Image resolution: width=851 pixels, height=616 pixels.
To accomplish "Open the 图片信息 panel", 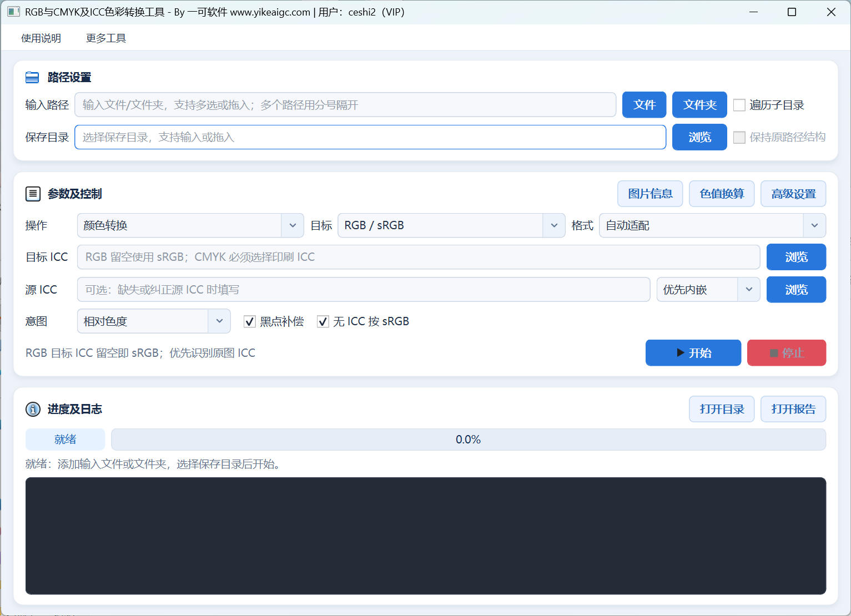I will pos(650,194).
